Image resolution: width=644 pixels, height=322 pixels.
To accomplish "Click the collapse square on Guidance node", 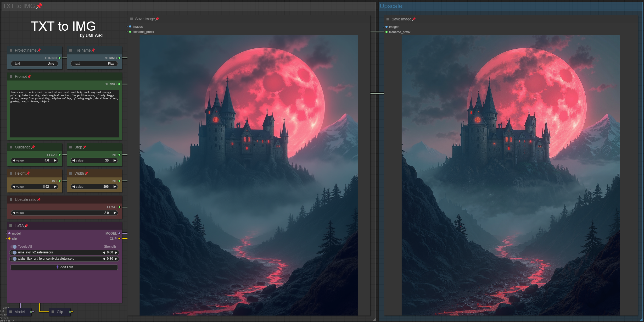I will [11, 147].
